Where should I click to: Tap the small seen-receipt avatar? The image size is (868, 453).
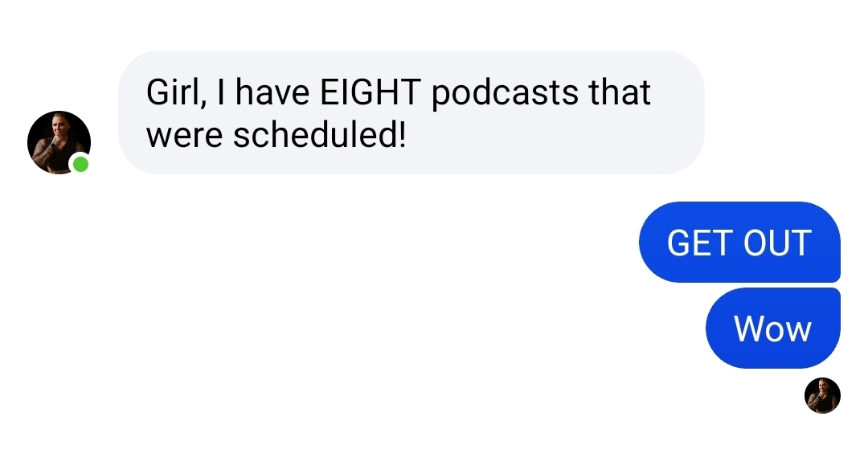click(x=822, y=395)
